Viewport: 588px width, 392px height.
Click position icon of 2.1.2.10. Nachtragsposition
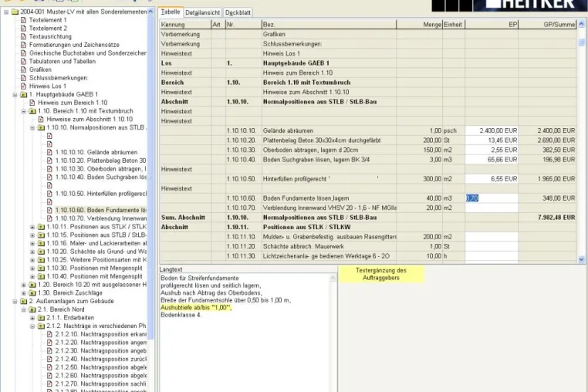pos(49,334)
